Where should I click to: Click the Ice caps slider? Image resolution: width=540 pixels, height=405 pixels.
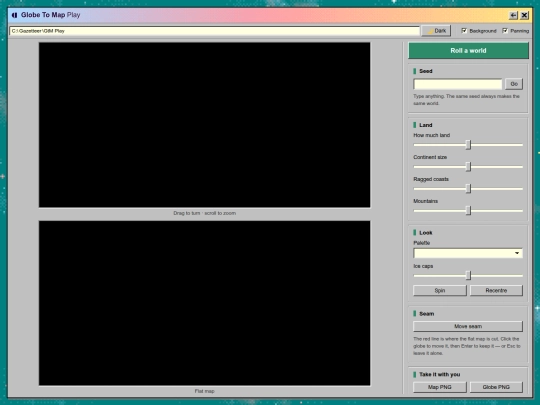click(468, 276)
